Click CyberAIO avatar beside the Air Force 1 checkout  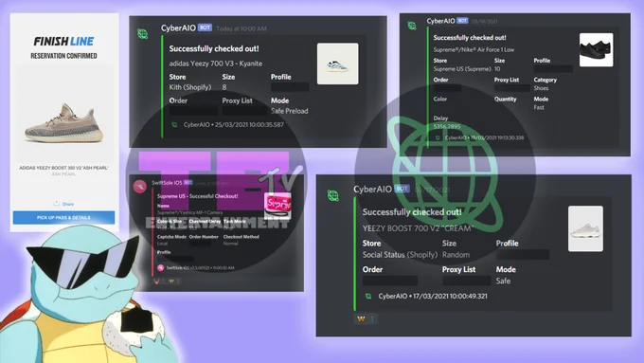pos(412,26)
